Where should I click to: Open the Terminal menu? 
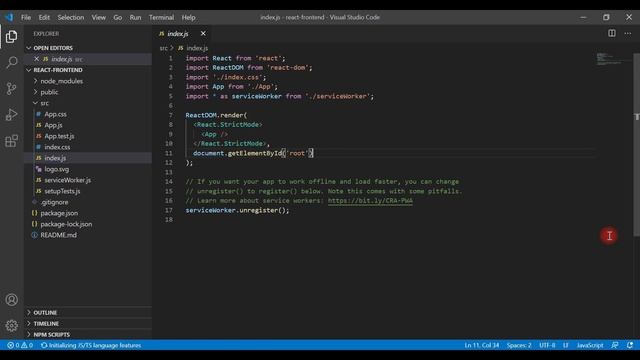pyautogui.click(x=161, y=17)
